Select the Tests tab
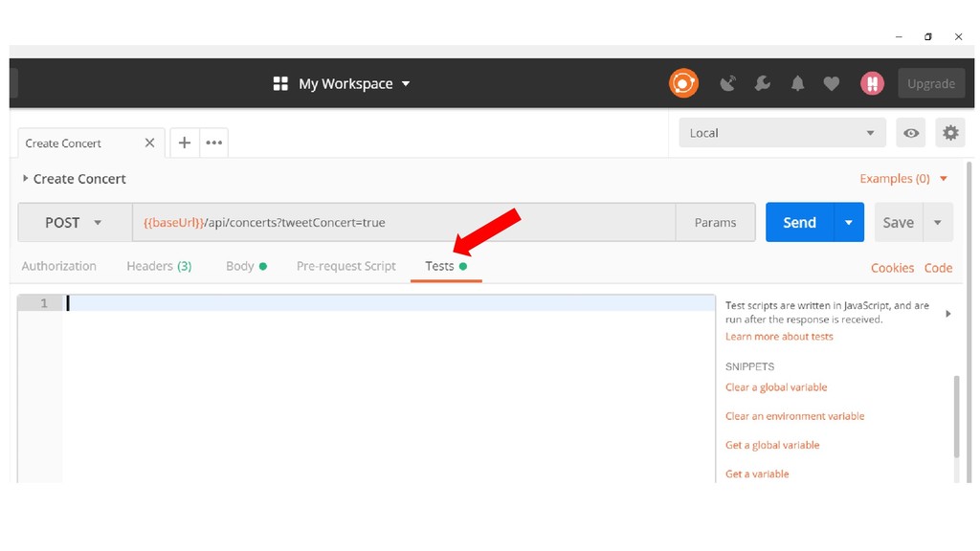 446,266
